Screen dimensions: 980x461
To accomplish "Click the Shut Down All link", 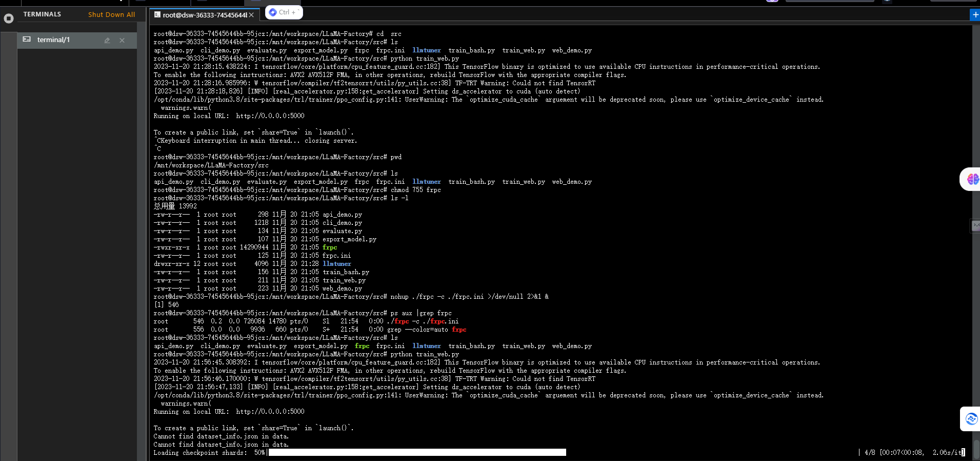I will click(x=111, y=14).
